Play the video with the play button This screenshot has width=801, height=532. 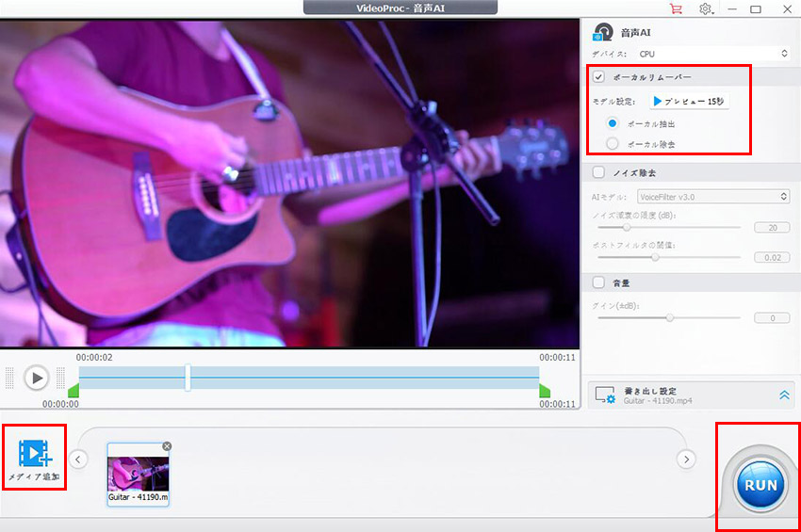coord(36,378)
